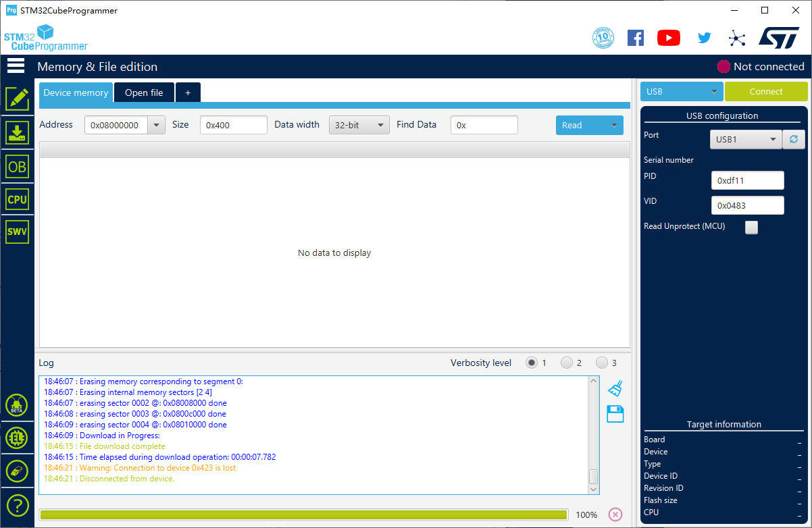This screenshot has height=528, width=812.
Task: Visit the ST YouTube channel
Action: pyautogui.click(x=669, y=38)
